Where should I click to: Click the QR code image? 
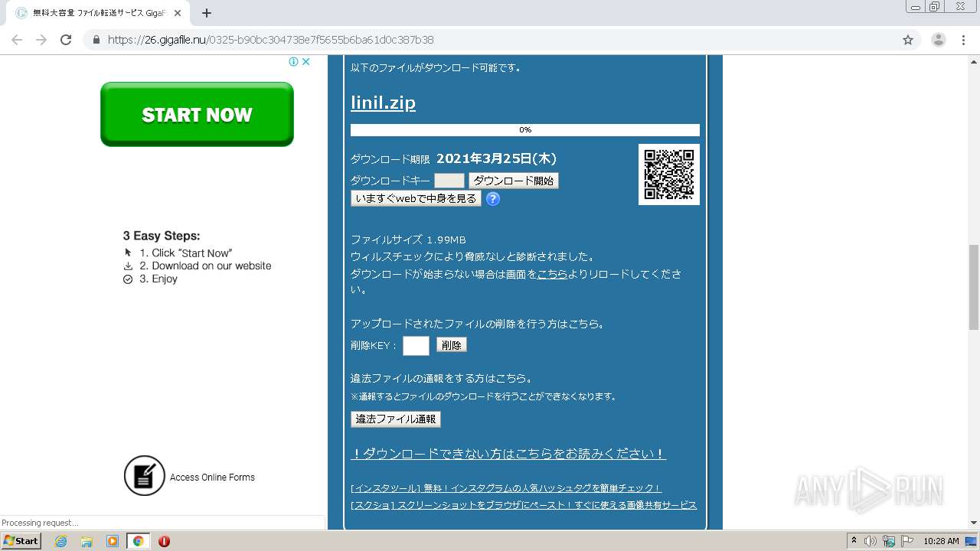click(x=669, y=174)
